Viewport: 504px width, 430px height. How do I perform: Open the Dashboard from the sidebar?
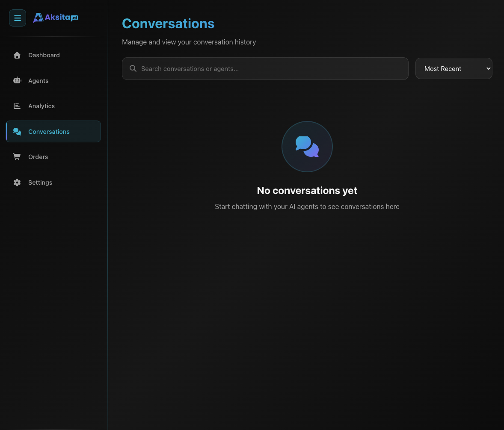pos(44,55)
